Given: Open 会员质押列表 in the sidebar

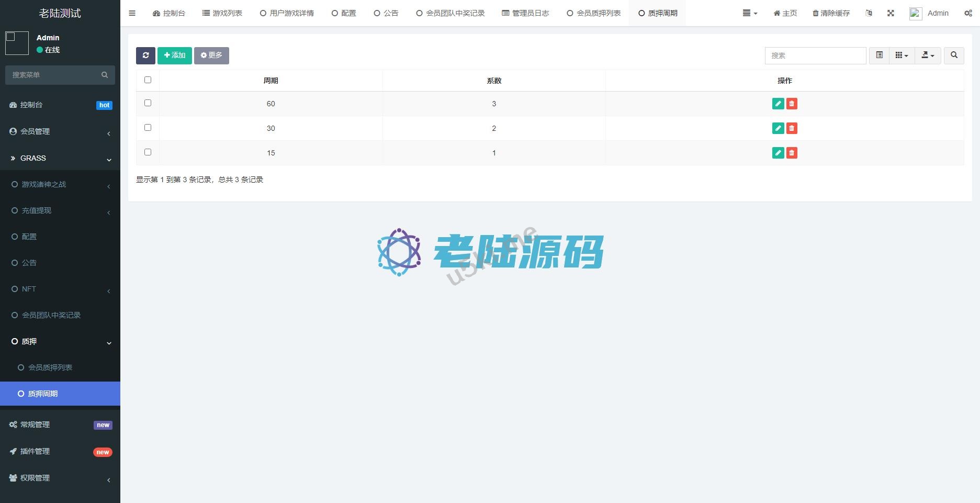Looking at the screenshot, I should pyautogui.click(x=50, y=367).
